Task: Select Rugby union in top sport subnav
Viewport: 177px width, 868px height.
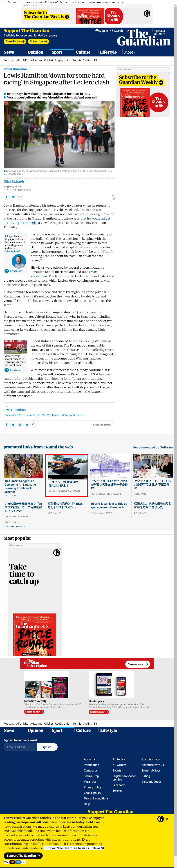Action: tap(63, 60)
